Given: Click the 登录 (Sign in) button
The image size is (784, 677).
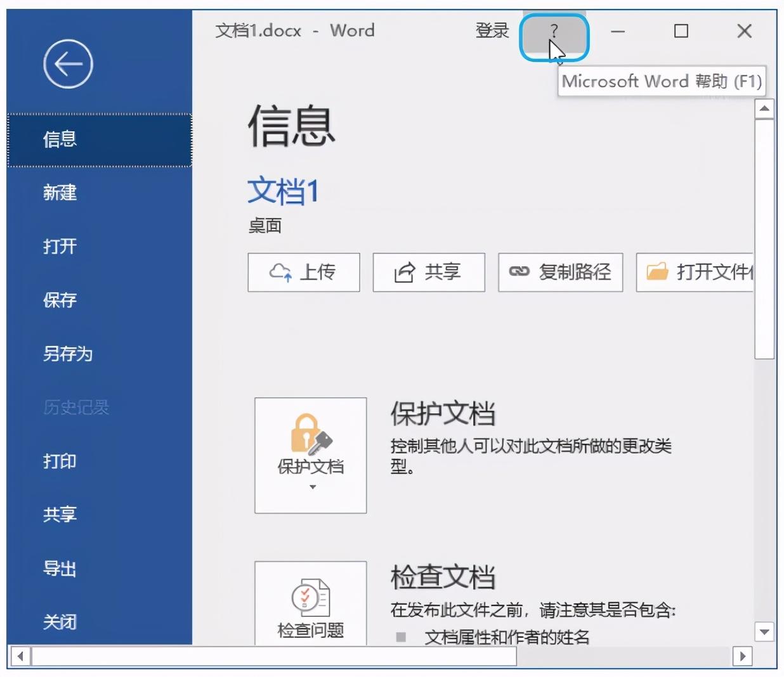Looking at the screenshot, I should tap(492, 30).
